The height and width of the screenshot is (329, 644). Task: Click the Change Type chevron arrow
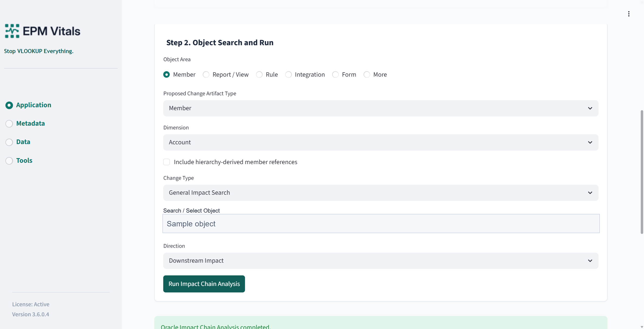click(590, 193)
